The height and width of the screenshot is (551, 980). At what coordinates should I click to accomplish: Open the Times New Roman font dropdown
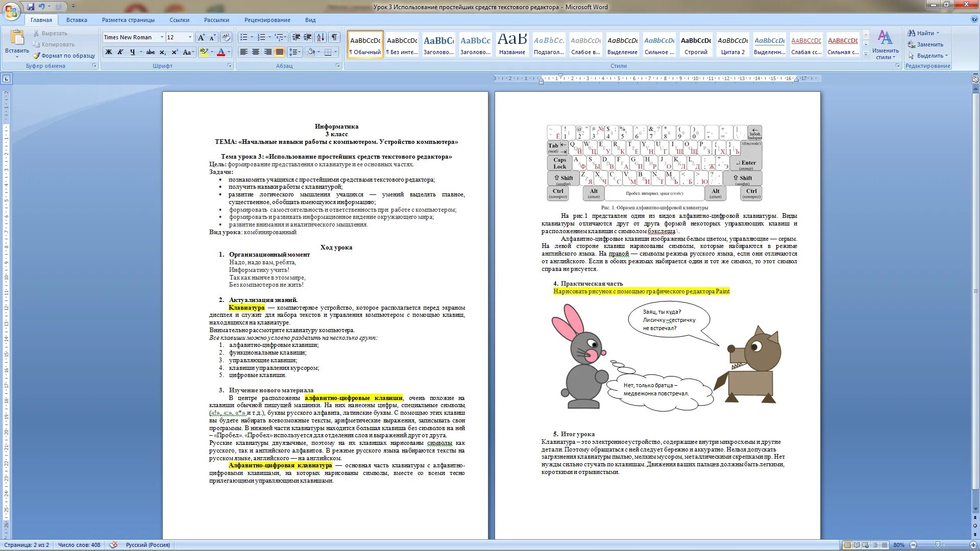(162, 37)
